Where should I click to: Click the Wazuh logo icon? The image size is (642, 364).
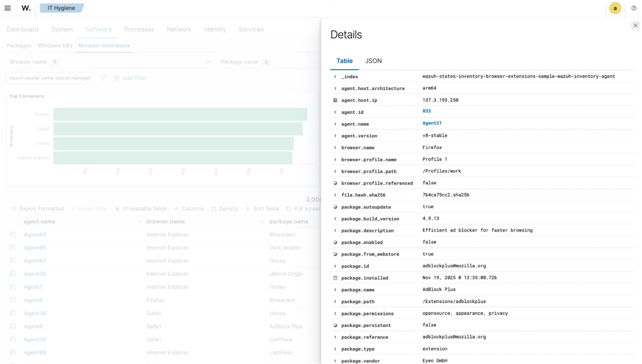click(25, 8)
